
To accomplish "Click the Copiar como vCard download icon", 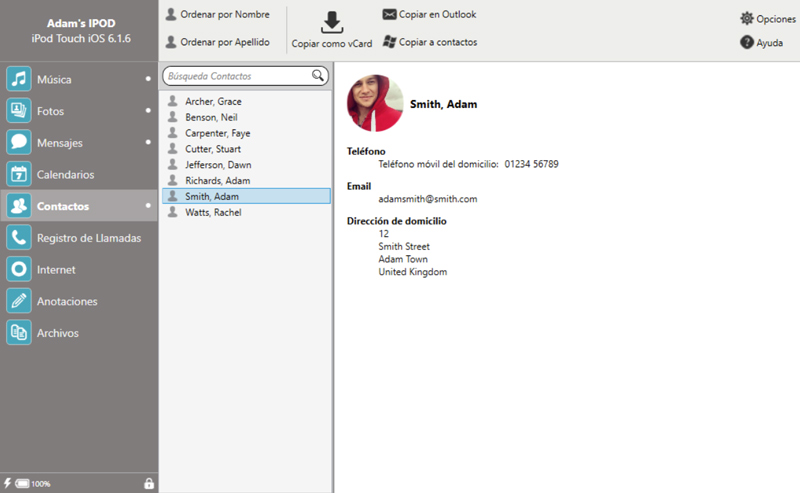I will (x=332, y=22).
